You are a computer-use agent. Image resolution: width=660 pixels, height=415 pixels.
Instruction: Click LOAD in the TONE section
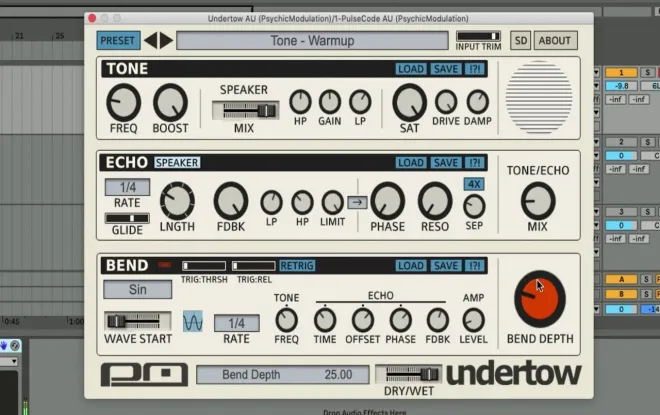[x=411, y=69]
